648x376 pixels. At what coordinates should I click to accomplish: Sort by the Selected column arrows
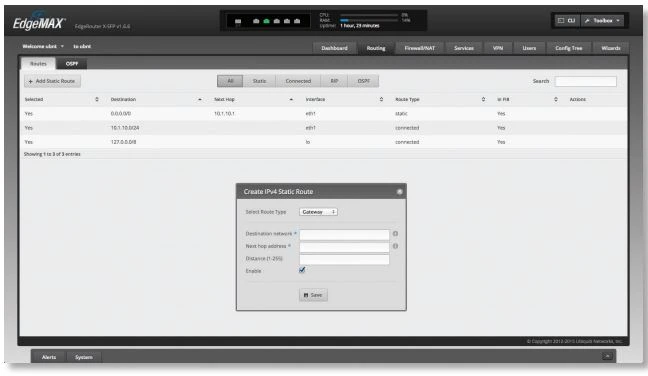click(x=97, y=99)
